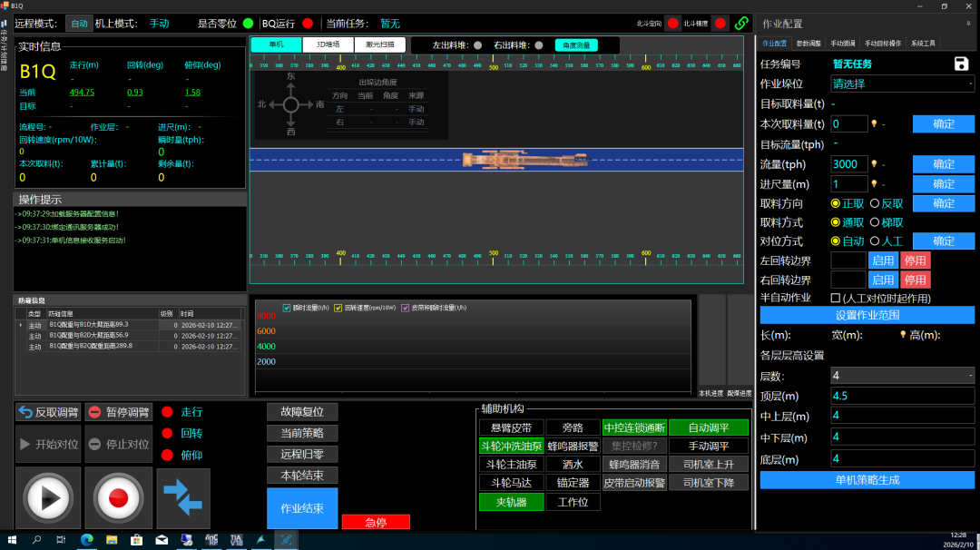This screenshot has height=550, width=980.
Task: Open Microsoft Edge from the taskbar
Action: 87,540
